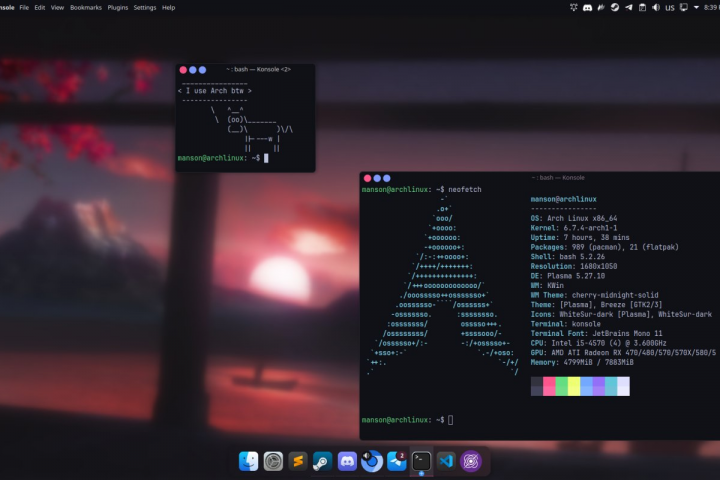Close the neofetch Konsole window with red button
Image resolution: width=720 pixels, height=480 pixels.
[367, 178]
